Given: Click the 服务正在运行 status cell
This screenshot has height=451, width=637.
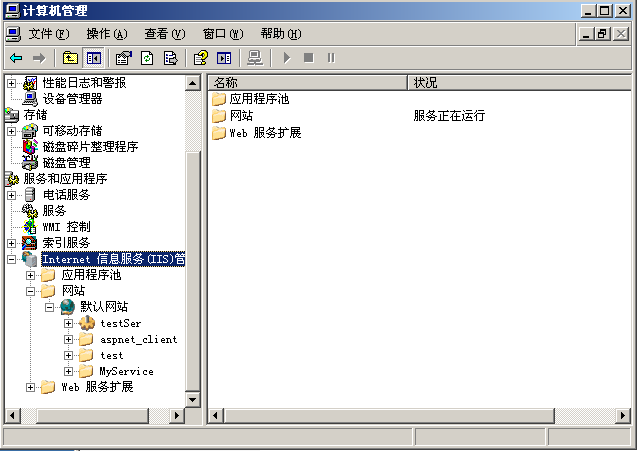Looking at the screenshot, I should (449, 116).
